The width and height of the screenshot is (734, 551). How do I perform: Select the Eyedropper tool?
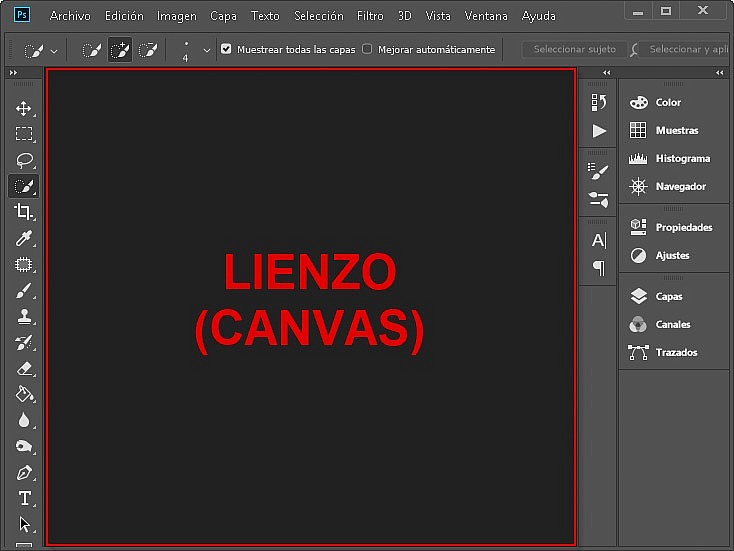[x=23, y=238]
